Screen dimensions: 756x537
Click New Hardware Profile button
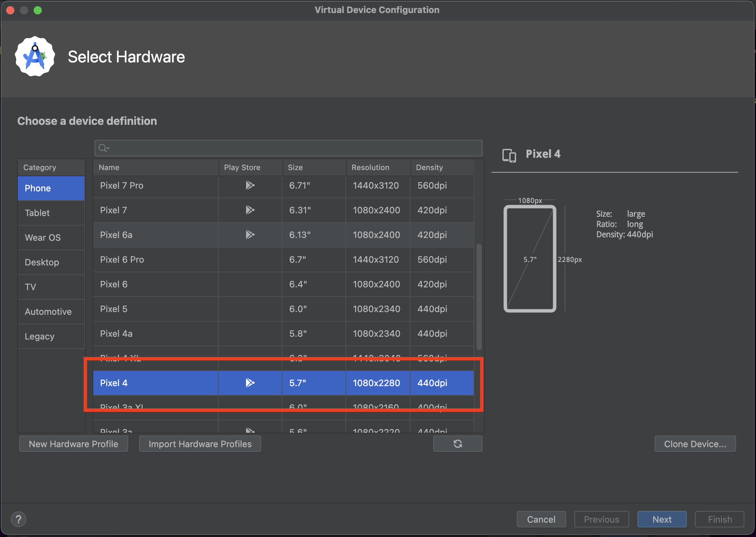tap(74, 444)
